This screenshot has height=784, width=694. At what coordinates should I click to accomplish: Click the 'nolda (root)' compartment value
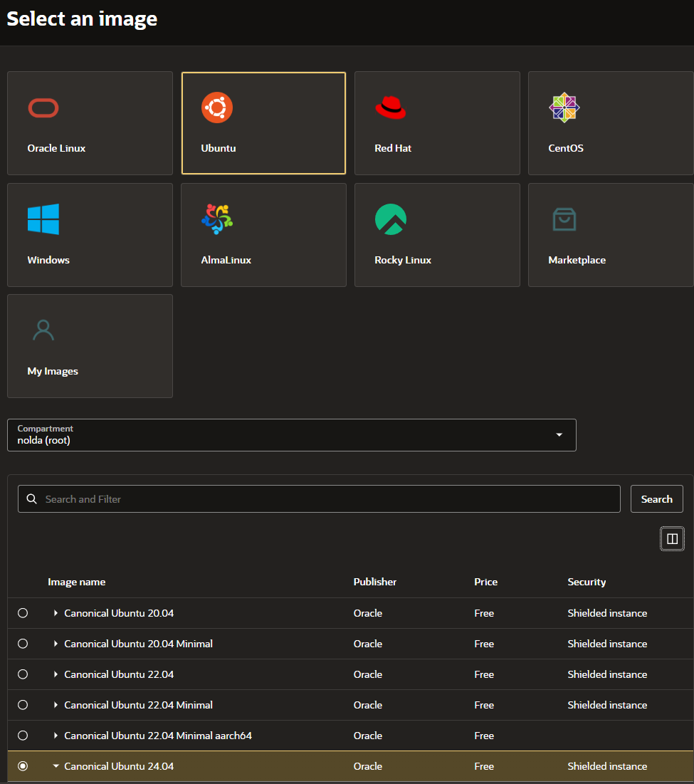(x=43, y=441)
